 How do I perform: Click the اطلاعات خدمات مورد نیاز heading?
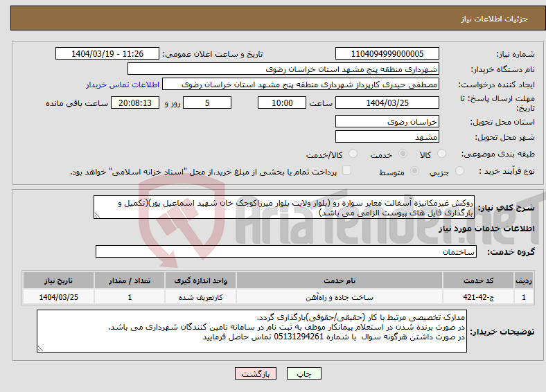[486, 229]
